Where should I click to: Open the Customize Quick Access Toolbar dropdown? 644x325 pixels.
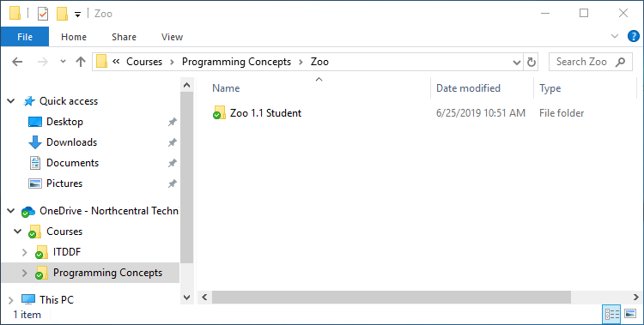pyautogui.click(x=77, y=15)
